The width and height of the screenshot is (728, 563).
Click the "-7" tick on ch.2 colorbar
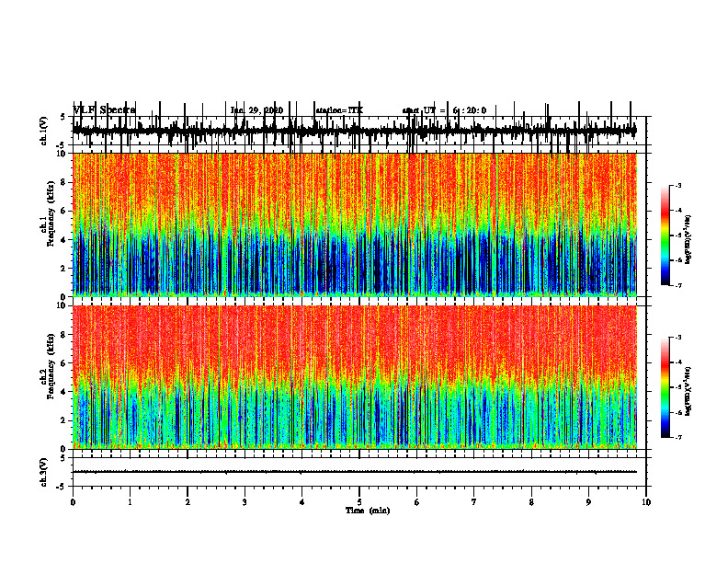point(678,437)
